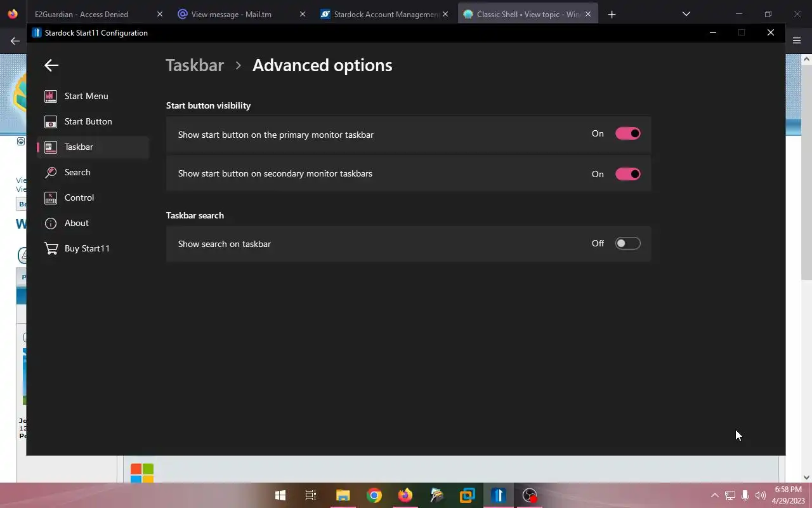Open the clock and date display

[x=789, y=495]
